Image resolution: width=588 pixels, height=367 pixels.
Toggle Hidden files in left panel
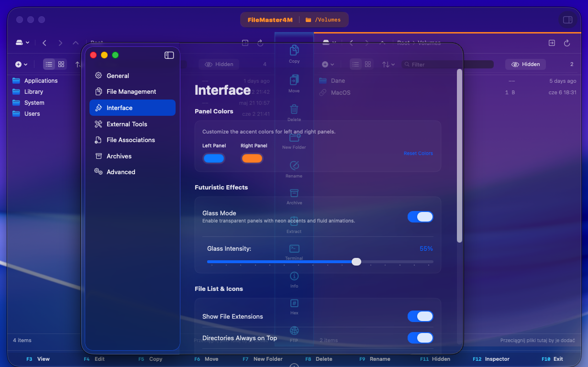(219, 64)
